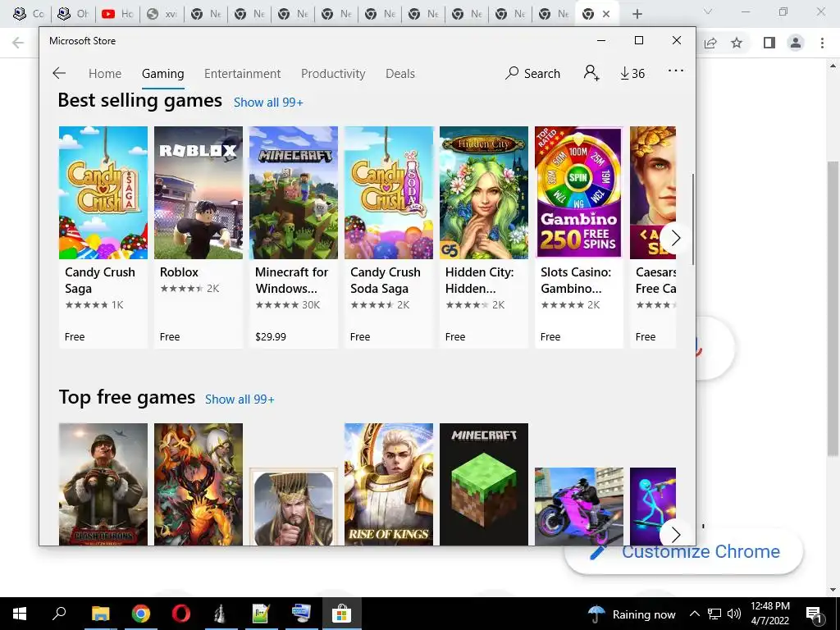This screenshot has width=840, height=630.
Task: Switch to the YouTube Chrome tab
Action: 118,14
